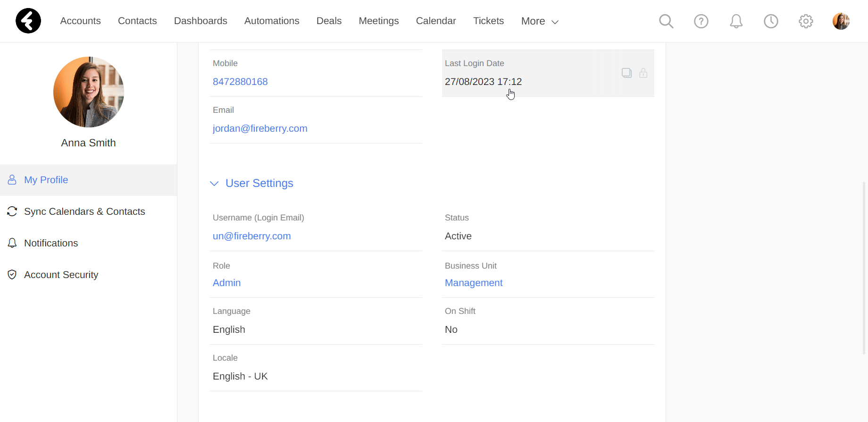Viewport: 868px width, 422px height.
Task: Open the recent history clock icon
Action: (x=771, y=21)
